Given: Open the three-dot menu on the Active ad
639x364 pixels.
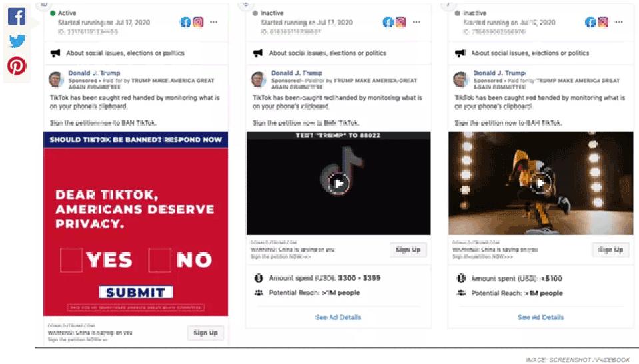Looking at the screenshot, I should point(213,23).
